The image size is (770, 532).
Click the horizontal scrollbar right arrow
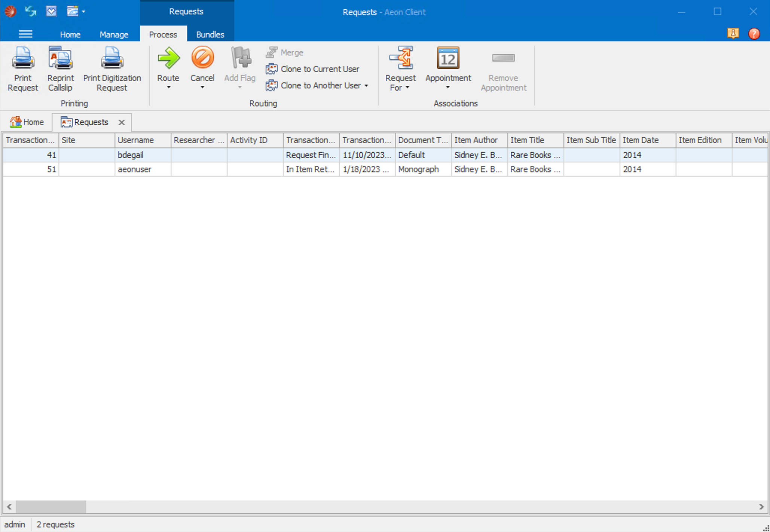[761, 507]
